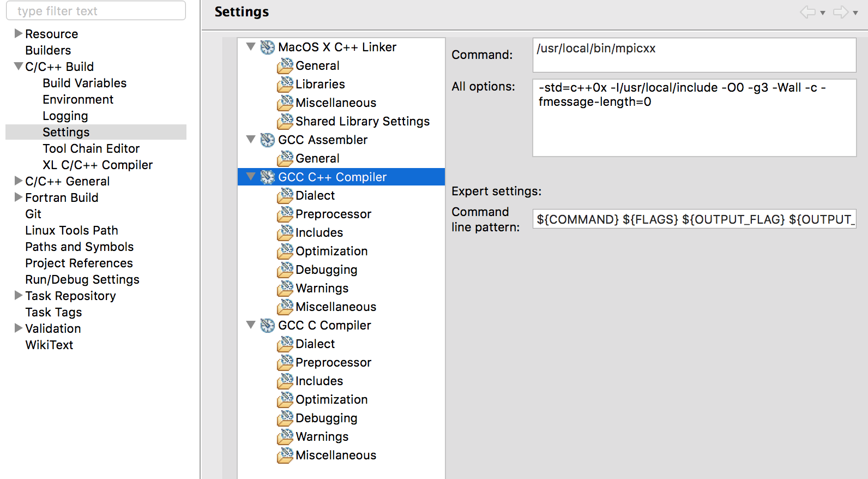Click the Shared Library Settings icon
The image size is (868, 479).
click(285, 122)
